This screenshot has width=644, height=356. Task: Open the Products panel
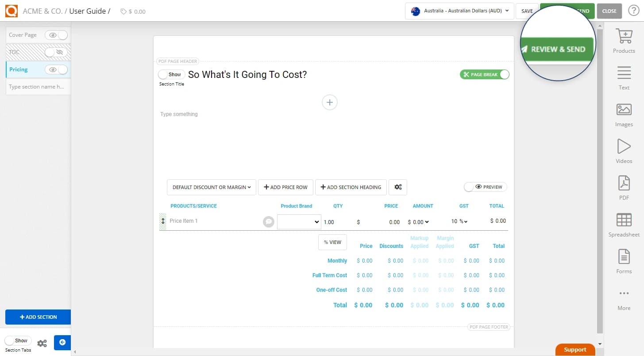tap(624, 41)
